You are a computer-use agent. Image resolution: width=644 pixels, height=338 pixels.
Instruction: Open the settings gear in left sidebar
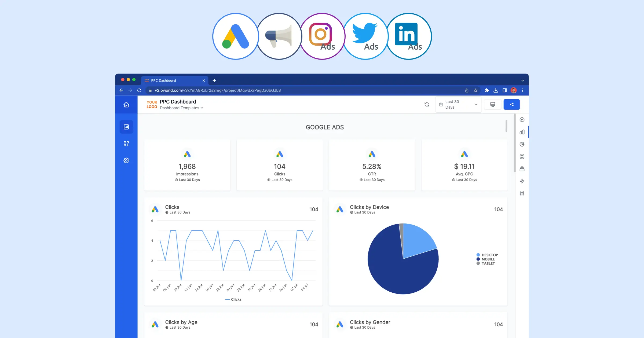coord(126,160)
